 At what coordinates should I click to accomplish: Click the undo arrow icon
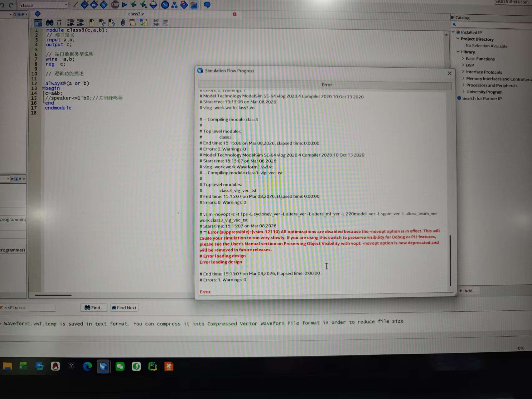2,5
